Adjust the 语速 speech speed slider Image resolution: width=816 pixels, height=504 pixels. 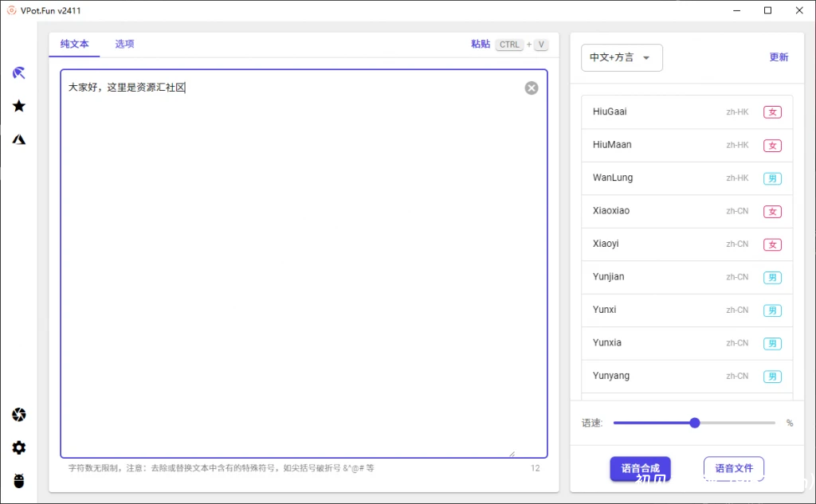(x=694, y=423)
